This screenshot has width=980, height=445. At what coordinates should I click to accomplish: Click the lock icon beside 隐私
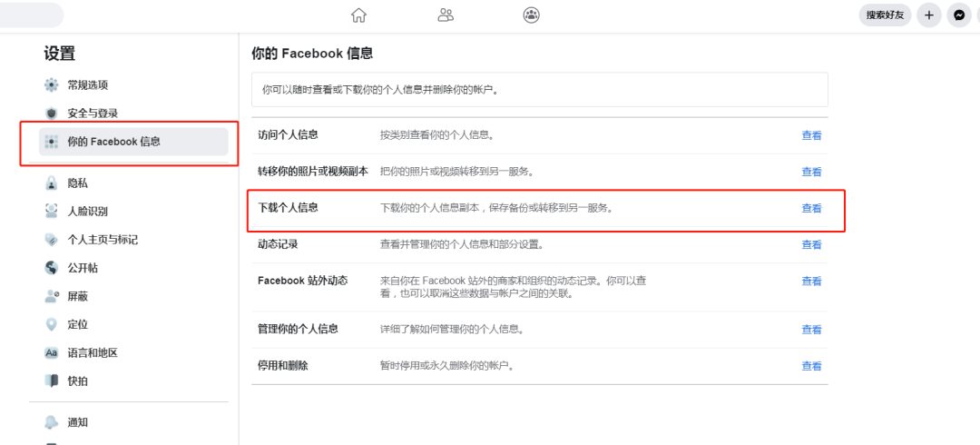(x=51, y=183)
